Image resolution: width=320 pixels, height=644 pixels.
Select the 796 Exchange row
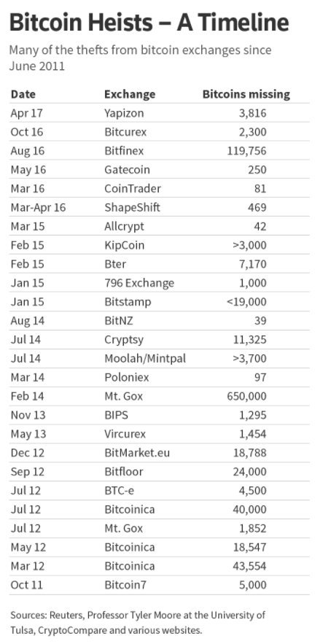pyautogui.click(x=160, y=283)
